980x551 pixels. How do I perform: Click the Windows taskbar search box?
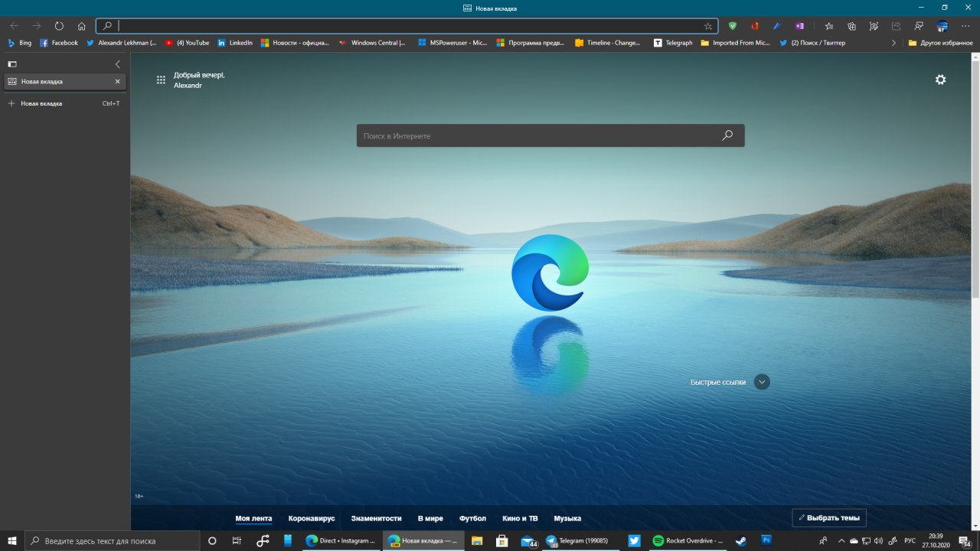click(111, 541)
